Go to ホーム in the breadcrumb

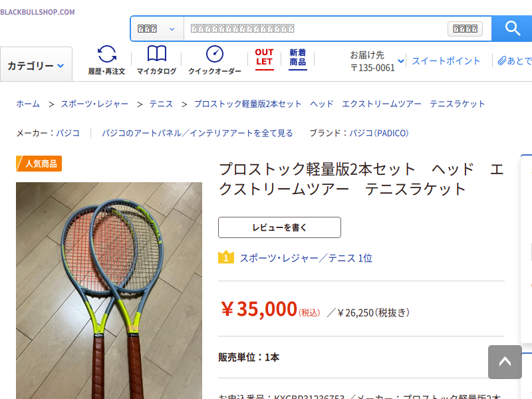click(28, 104)
